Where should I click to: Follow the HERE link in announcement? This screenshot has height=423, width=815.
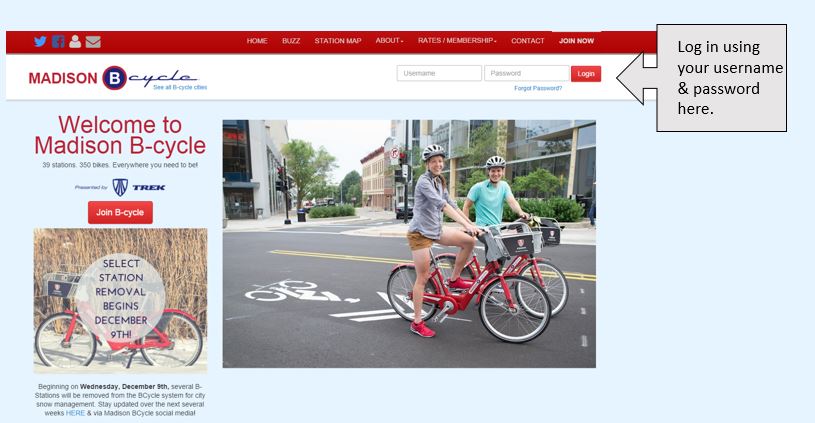pyautogui.click(x=75, y=413)
